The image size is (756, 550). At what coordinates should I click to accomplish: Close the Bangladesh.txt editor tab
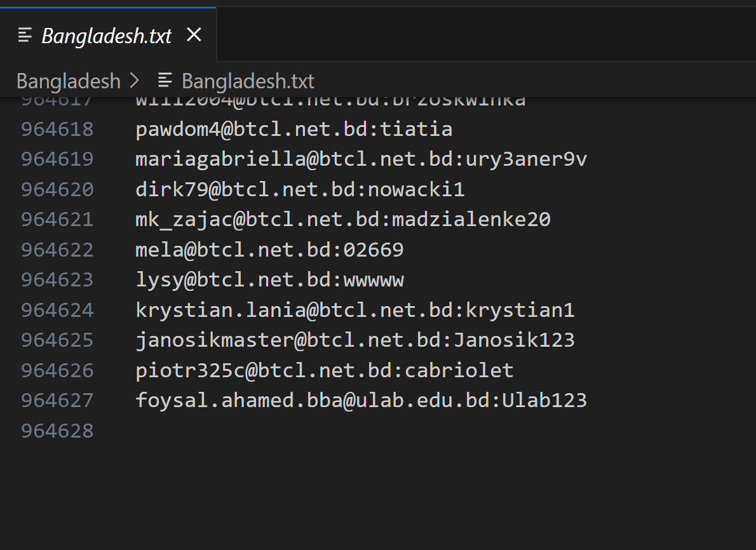point(194,35)
